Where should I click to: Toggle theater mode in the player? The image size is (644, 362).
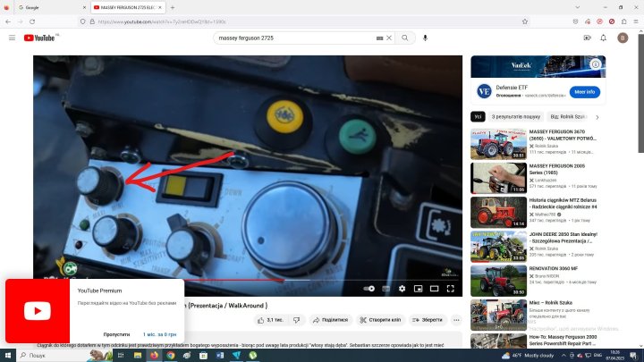click(434, 289)
